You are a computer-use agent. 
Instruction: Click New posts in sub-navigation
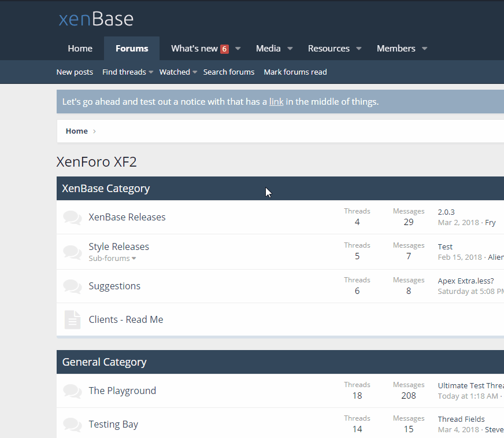coord(75,72)
